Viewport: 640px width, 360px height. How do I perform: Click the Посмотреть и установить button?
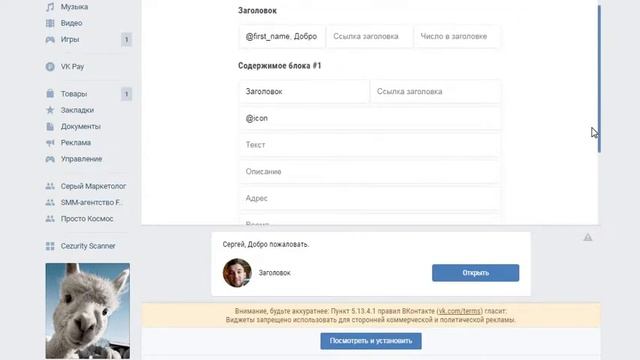pos(371,341)
